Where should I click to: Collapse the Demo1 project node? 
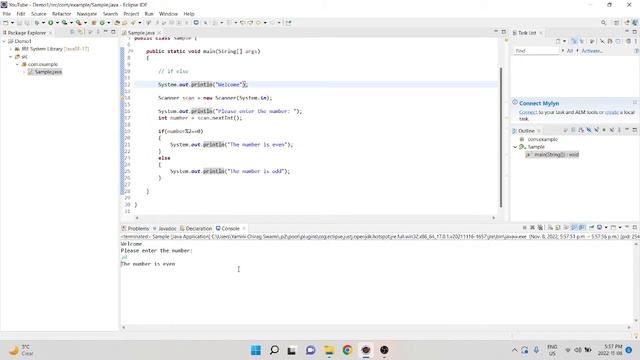[4, 41]
